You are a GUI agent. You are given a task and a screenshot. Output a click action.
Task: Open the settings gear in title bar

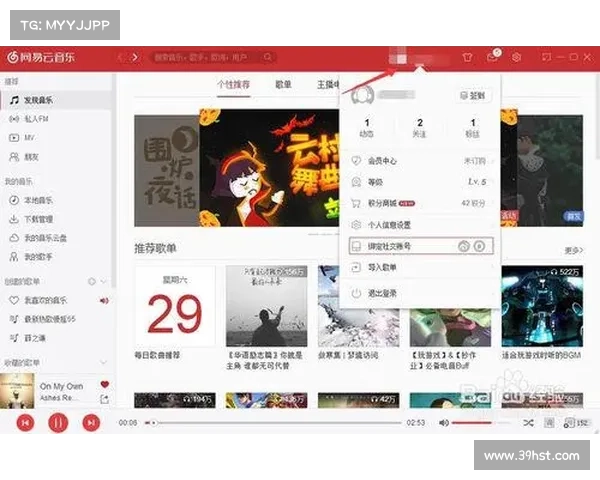[x=516, y=58]
